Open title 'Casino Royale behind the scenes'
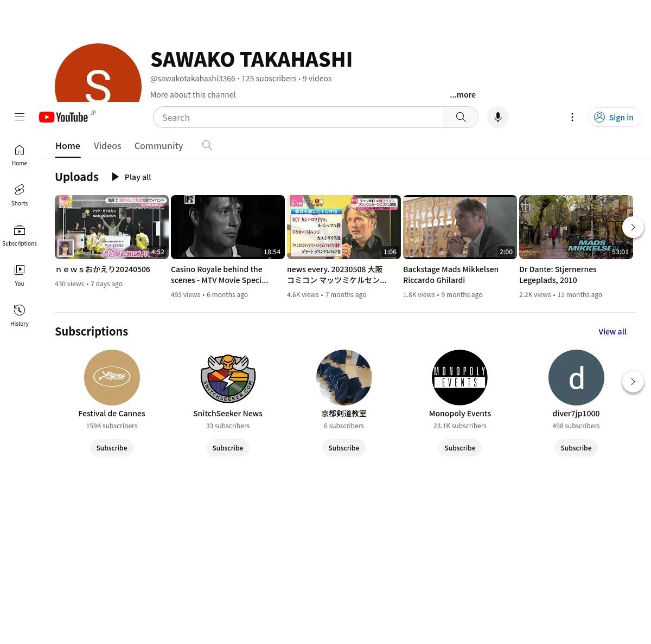 [x=220, y=275]
